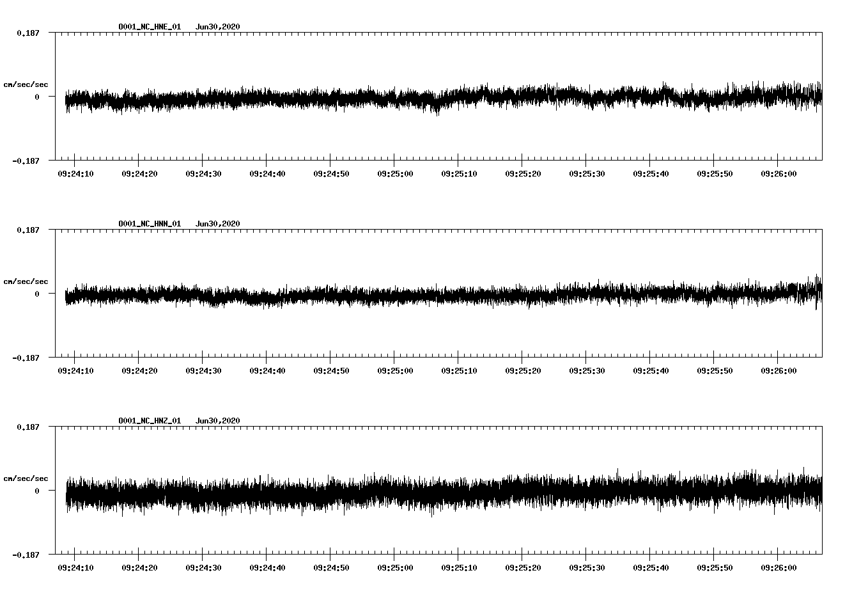Click time label 09:25:50 under HNZ plot
Image resolution: width=868 pixels, height=591 pixels.
pyautogui.click(x=715, y=567)
